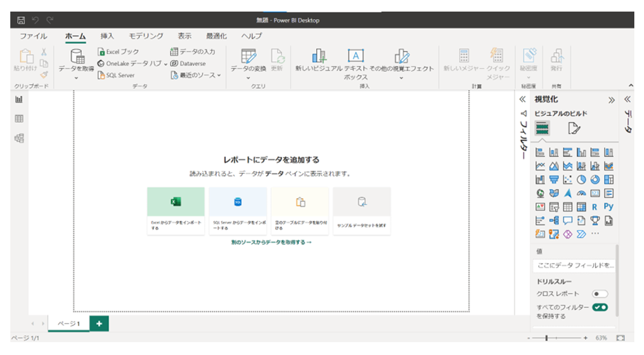Insert 新しいビジュアル from ribbon

319,60
